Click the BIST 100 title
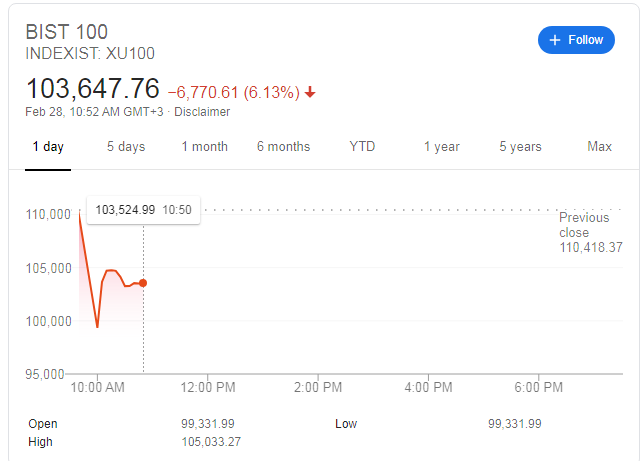 coord(66,32)
